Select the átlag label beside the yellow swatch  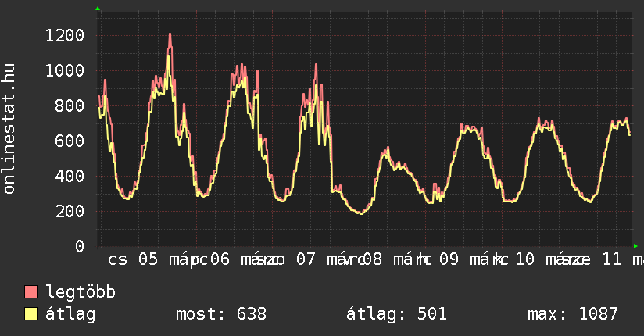(70, 314)
